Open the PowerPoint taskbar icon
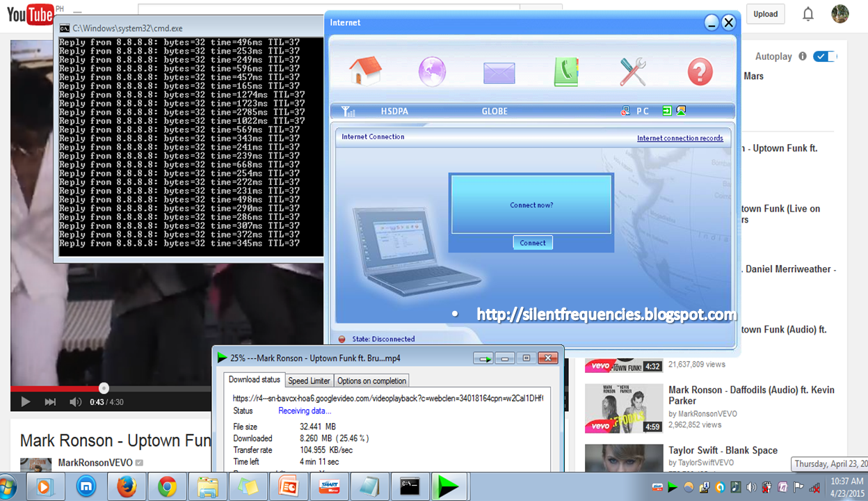Image resolution: width=868 pixels, height=501 pixels. [288, 487]
